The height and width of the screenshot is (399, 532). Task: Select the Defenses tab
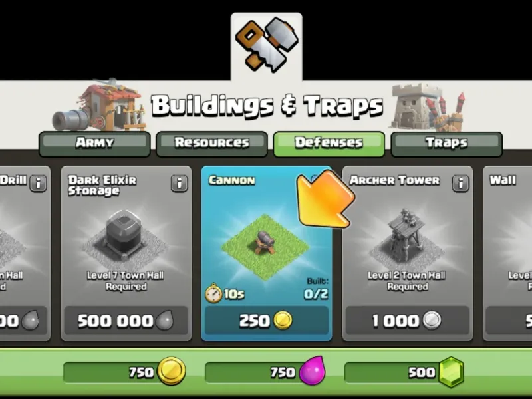pyautogui.click(x=329, y=144)
